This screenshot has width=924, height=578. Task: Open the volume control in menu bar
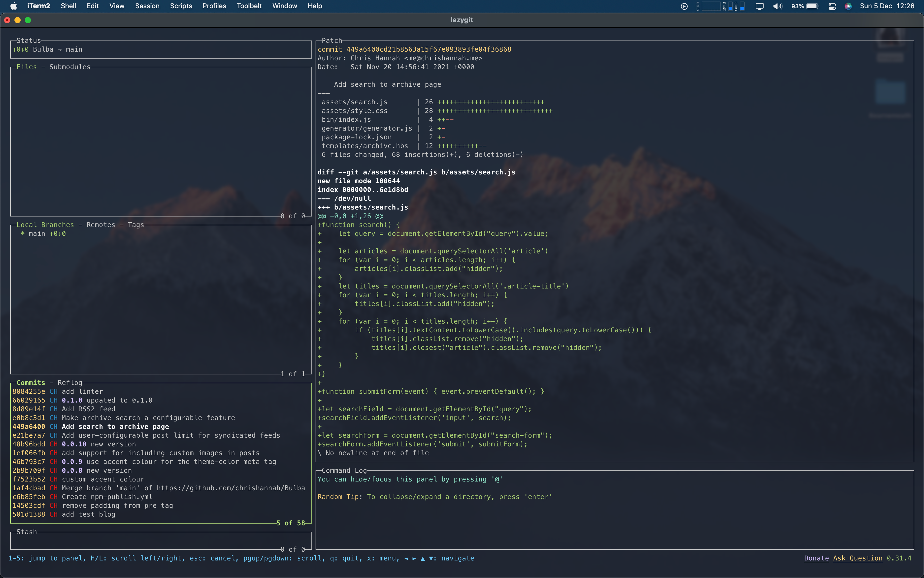point(778,6)
